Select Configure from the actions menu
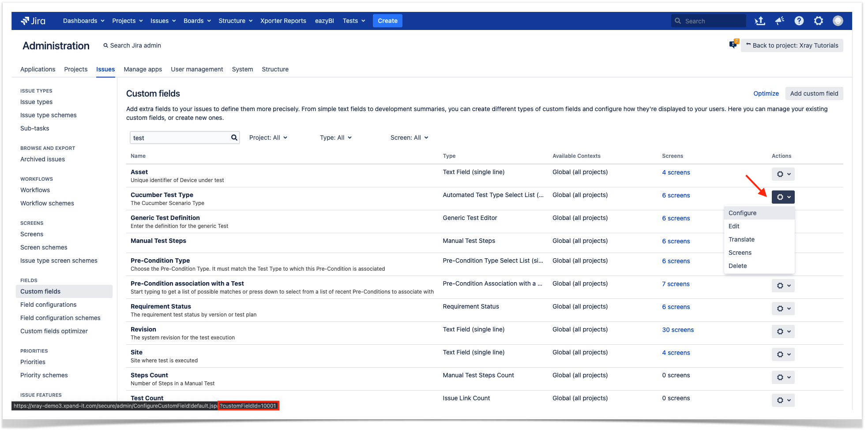The image size is (868, 432). coord(759,213)
